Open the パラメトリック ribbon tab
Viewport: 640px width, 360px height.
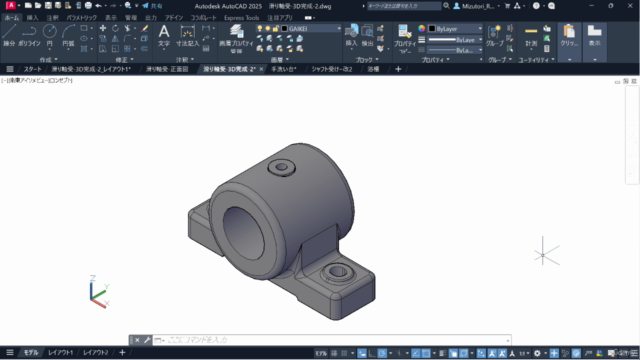click(x=82, y=18)
